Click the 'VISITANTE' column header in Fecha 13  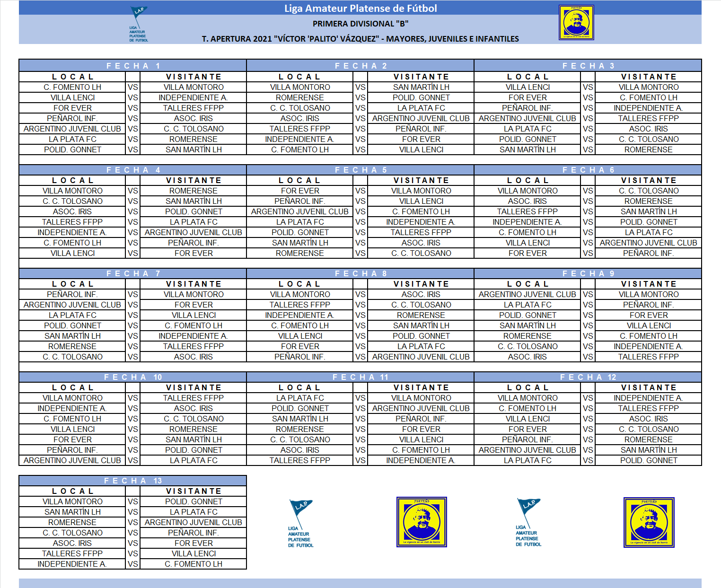pyautogui.click(x=193, y=491)
